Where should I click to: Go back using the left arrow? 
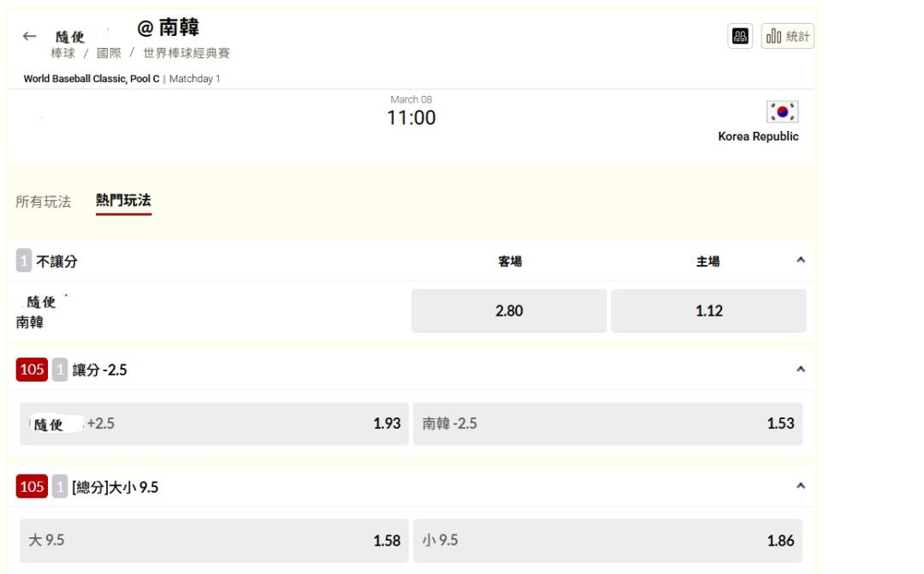(x=30, y=36)
